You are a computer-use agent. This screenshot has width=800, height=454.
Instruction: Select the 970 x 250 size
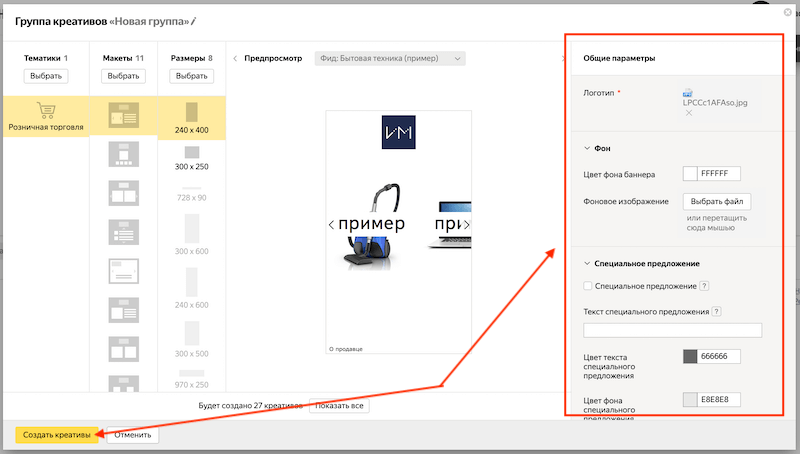pos(192,380)
